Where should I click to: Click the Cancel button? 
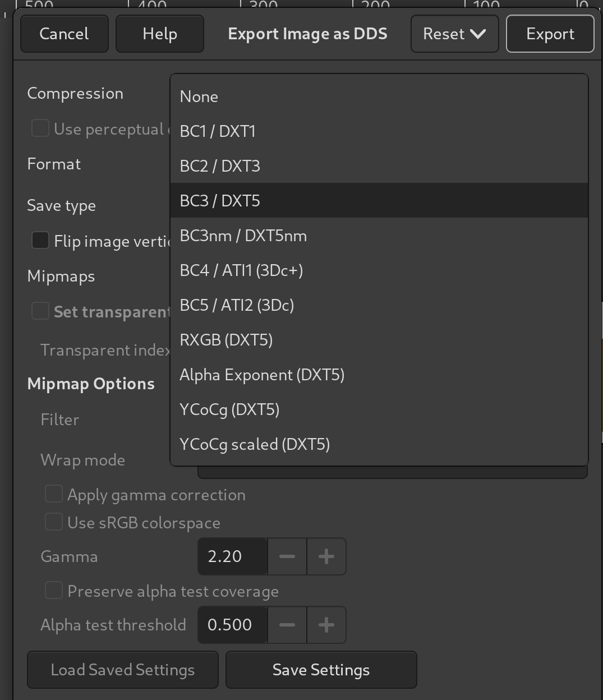64,34
